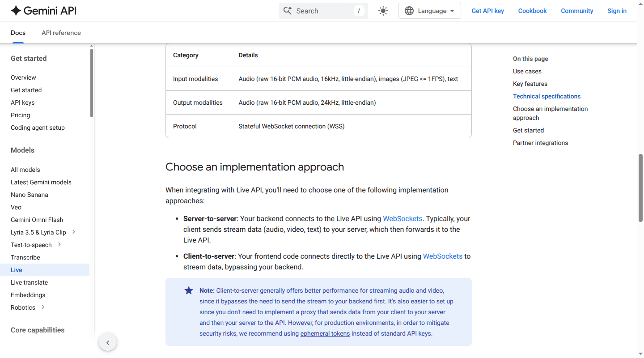Open Embeddings in the sidebar
This screenshot has width=644, height=358.
tap(28, 295)
